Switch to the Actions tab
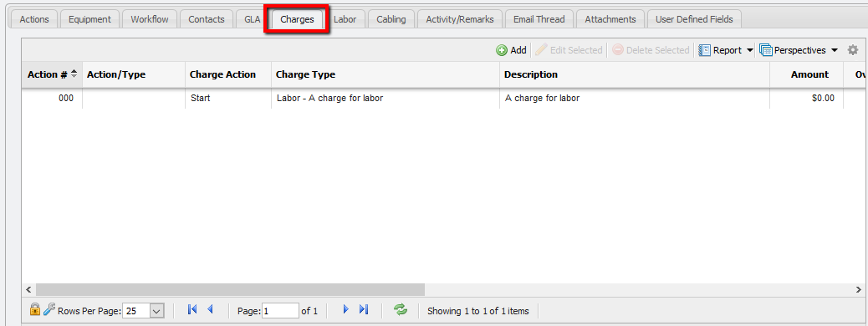 point(34,19)
